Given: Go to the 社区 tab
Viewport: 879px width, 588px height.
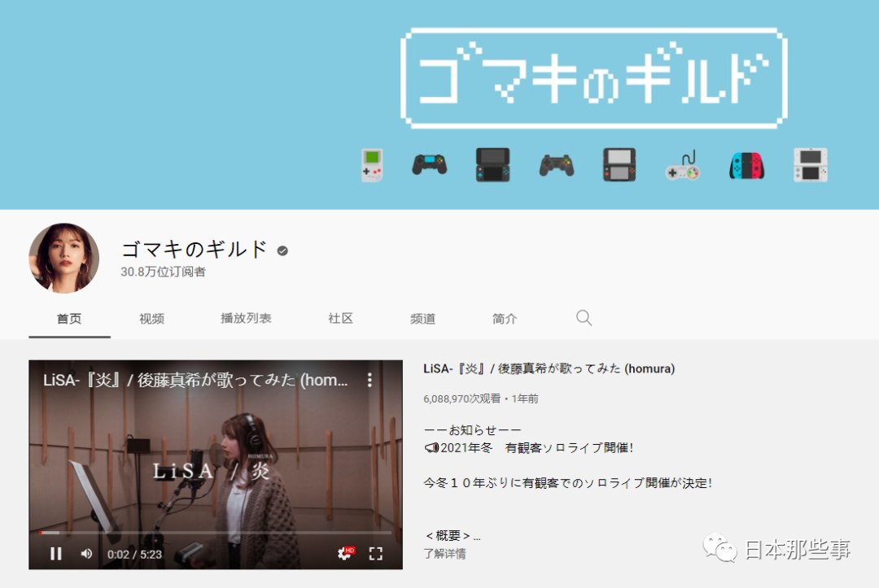Looking at the screenshot, I should (x=340, y=319).
